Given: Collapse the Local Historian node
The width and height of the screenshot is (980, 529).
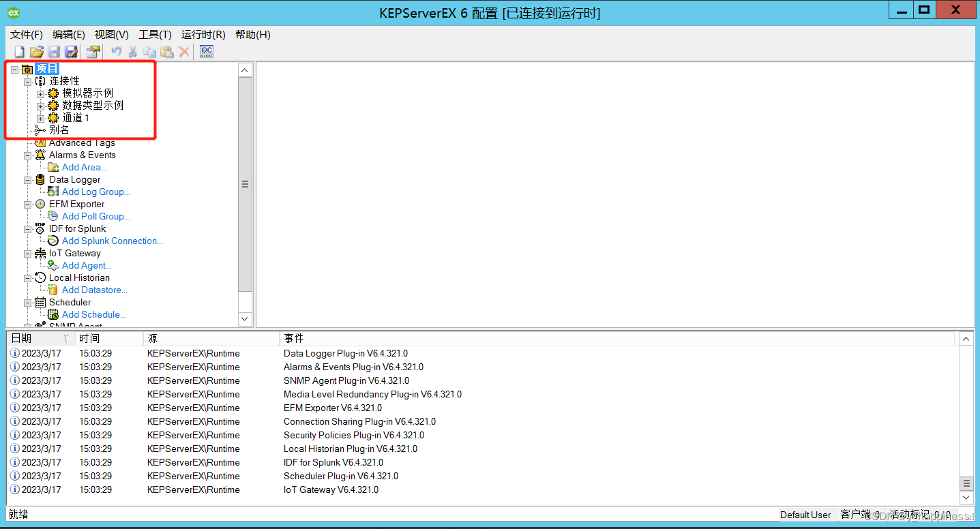Looking at the screenshot, I should (27, 277).
